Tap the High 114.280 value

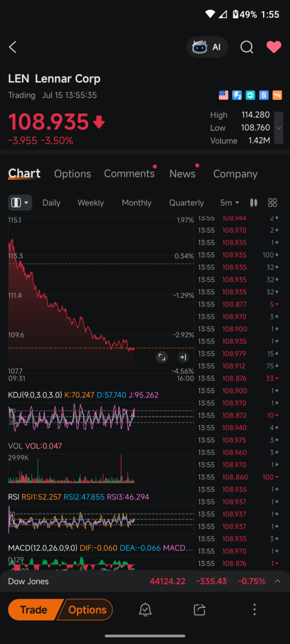(255, 115)
